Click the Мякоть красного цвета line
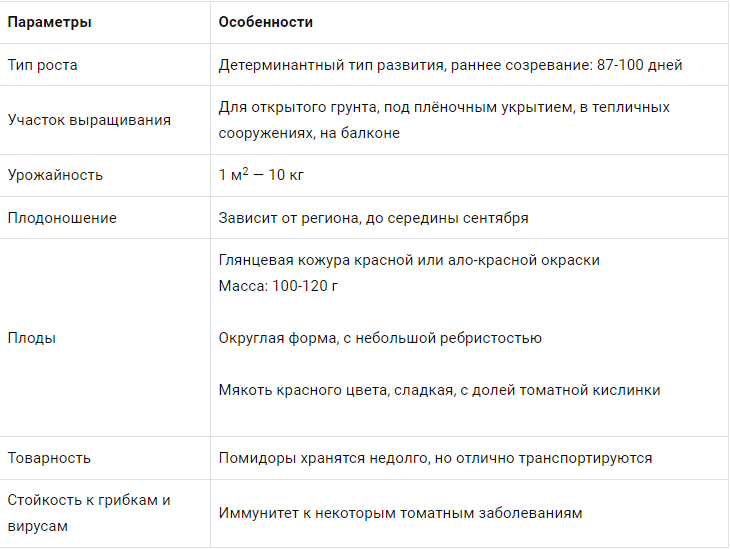This screenshot has width=730, height=549. click(439, 390)
